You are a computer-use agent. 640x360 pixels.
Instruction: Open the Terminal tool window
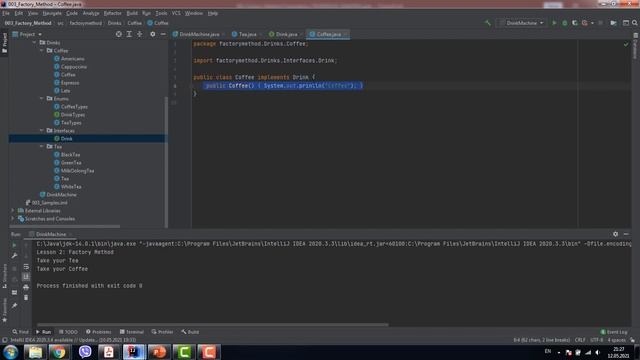click(x=131, y=332)
